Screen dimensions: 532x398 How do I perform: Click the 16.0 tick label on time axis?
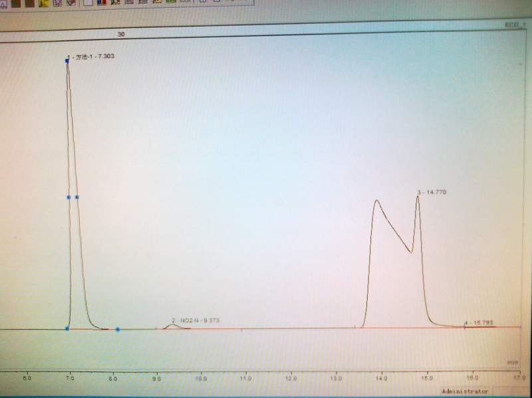coord(472,377)
